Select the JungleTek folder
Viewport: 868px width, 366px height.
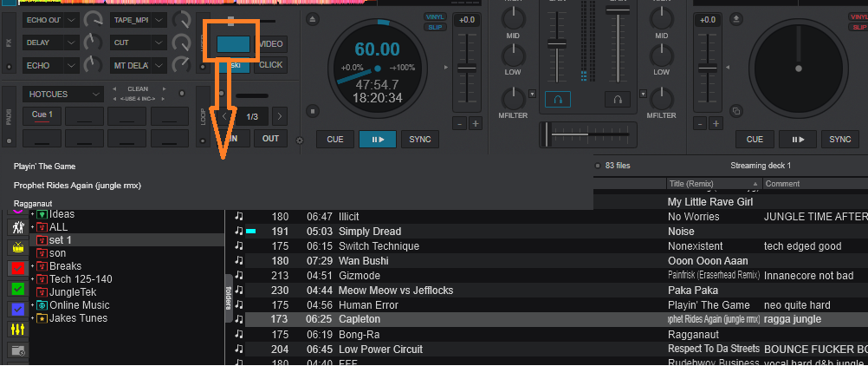[x=73, y=292]
